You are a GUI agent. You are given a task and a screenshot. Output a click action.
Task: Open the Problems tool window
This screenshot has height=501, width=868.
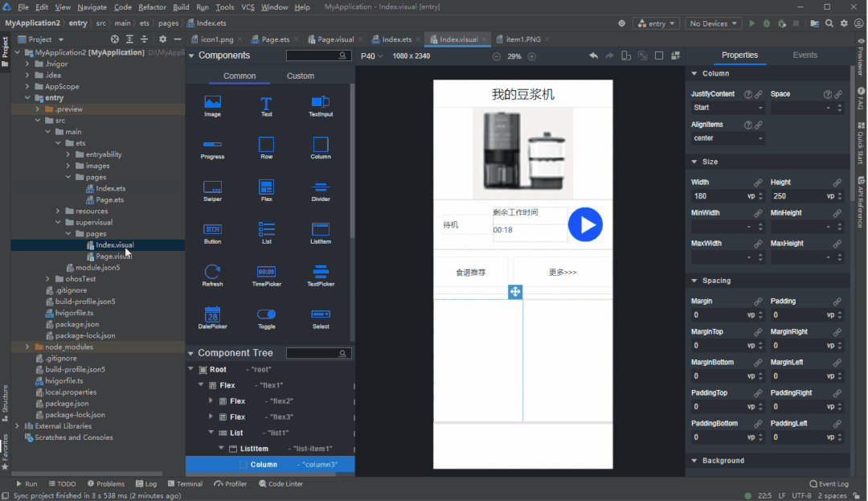click(x=106, y=484)
